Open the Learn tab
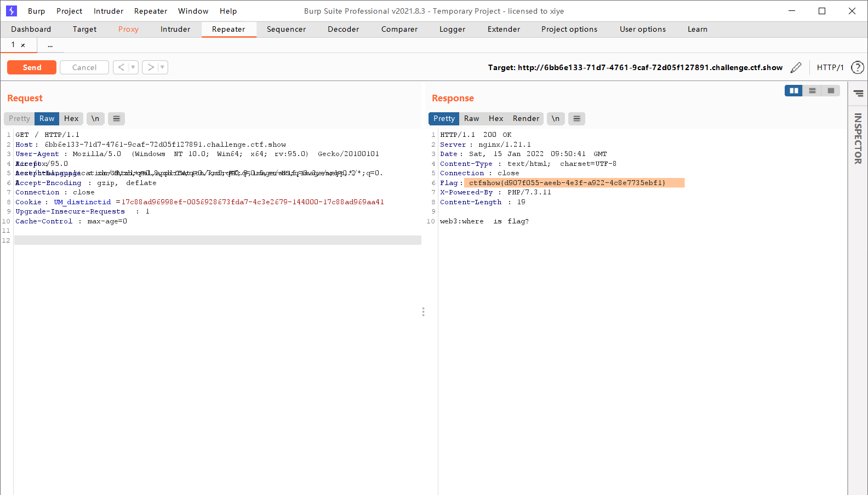 pos(698,29)
